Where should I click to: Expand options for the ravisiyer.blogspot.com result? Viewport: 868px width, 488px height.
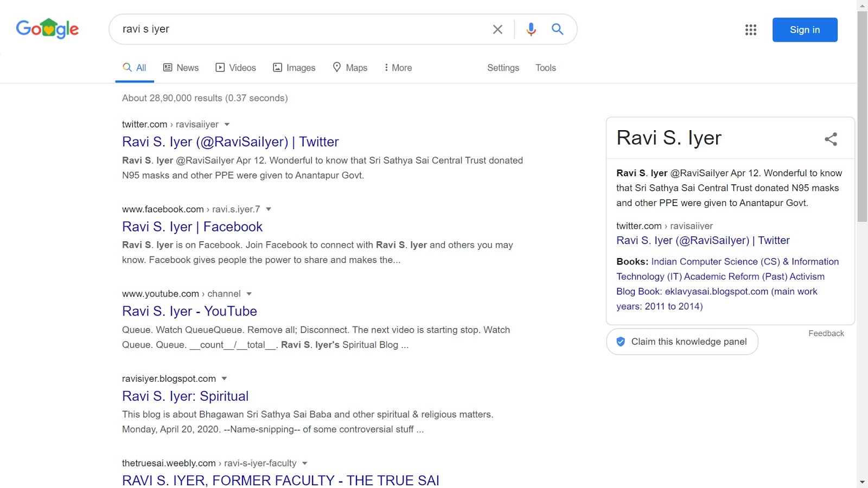[225, 378]
